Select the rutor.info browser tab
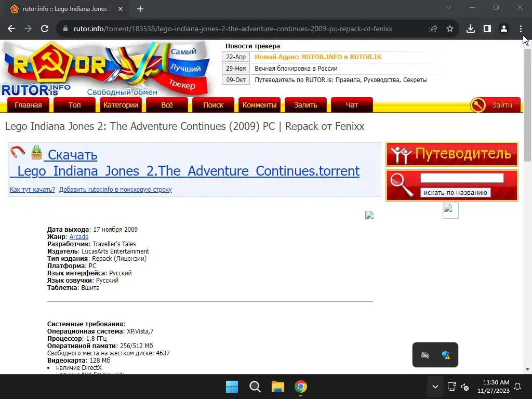This screenshot has width=532, height=399. click(x=66, y=9)
